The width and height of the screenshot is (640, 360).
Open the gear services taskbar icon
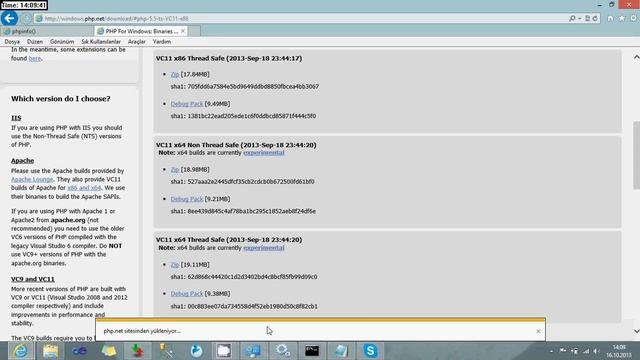click(282, 351)
